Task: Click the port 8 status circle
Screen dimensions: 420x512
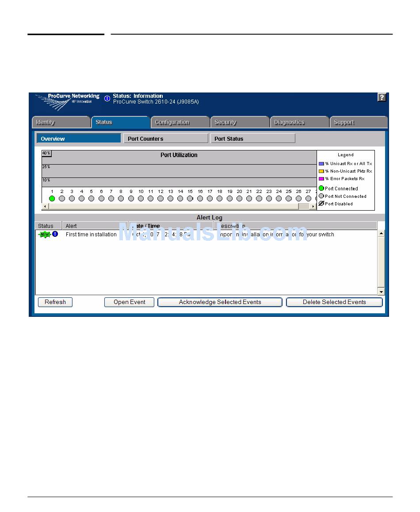Action: click(x=121, y=198)
